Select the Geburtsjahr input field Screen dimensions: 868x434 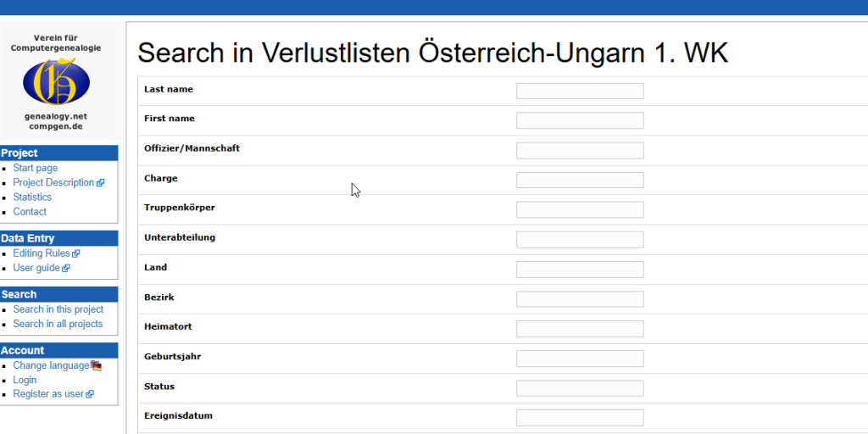580,359
